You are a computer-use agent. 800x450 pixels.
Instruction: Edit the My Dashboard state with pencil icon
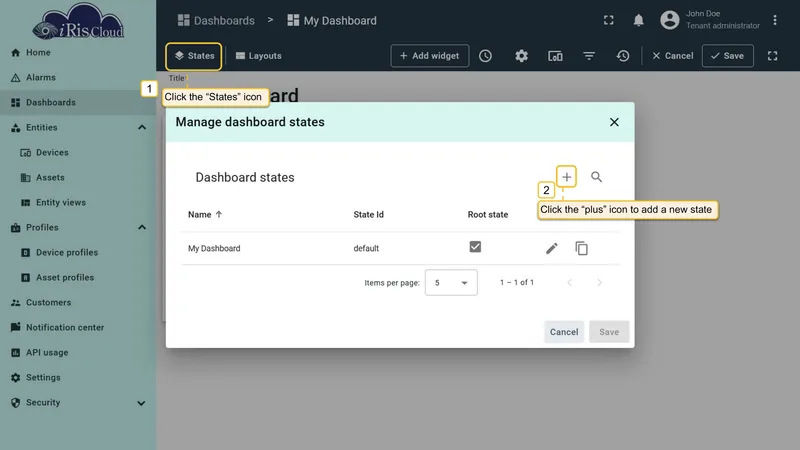552,248
